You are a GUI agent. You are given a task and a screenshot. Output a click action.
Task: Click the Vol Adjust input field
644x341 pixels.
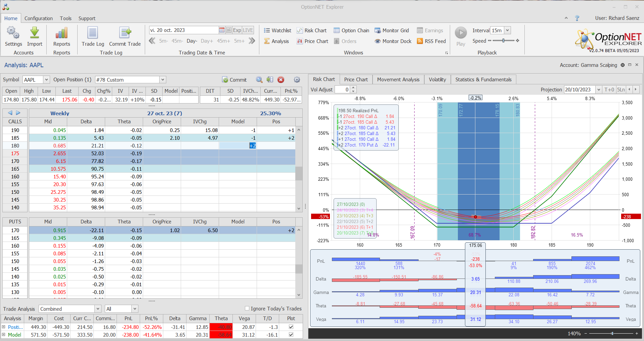pyautogui.click(x=343, y=89)
